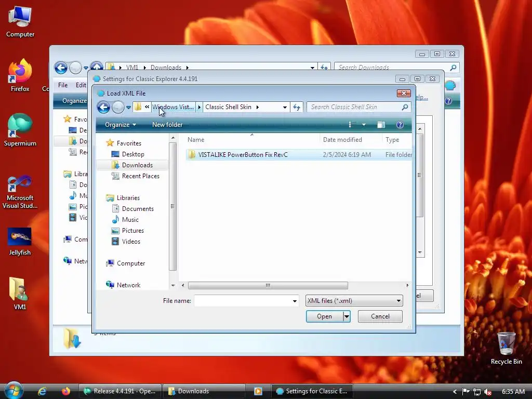Open the XML files type filter dropdown
Screen dimensions: 532x399
[x=398, y=301]
